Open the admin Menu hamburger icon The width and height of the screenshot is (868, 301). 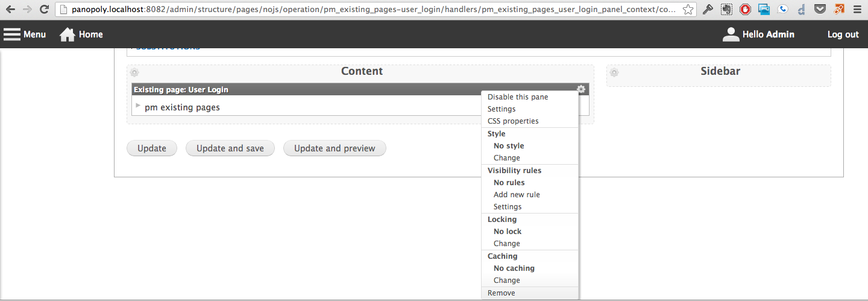tap(12, 34)
